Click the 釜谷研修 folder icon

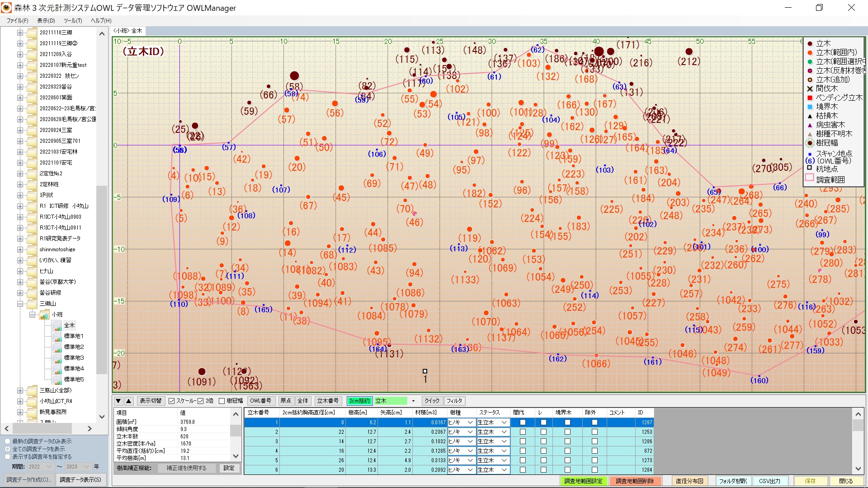pyautogui.click(x=32, y=293)
